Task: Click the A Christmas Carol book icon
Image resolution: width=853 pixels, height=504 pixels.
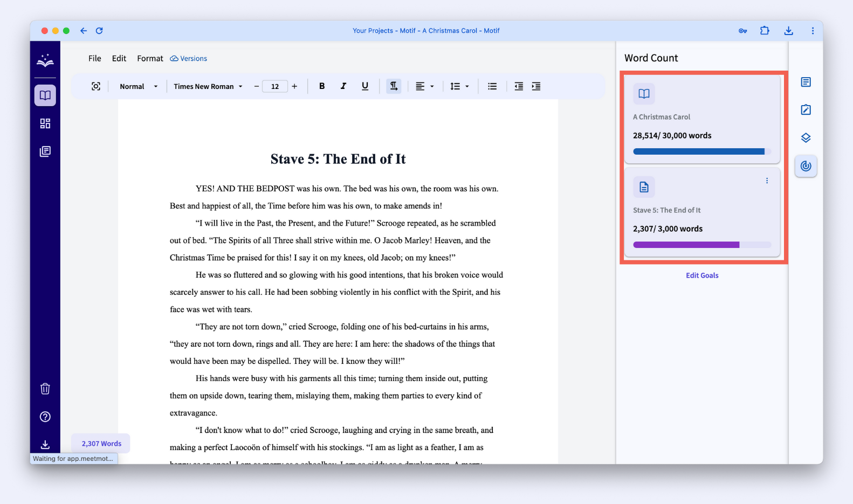Action: tap(644, 94)
